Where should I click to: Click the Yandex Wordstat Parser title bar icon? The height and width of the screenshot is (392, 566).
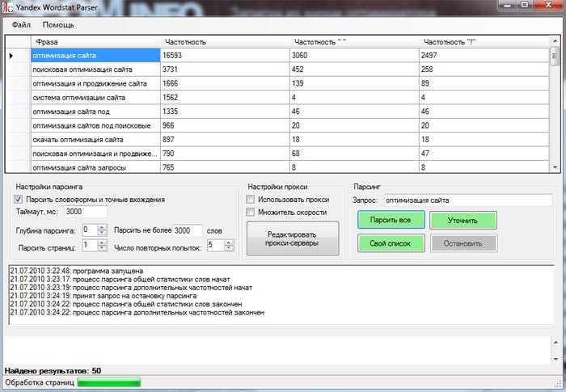(x=8, y=8)
